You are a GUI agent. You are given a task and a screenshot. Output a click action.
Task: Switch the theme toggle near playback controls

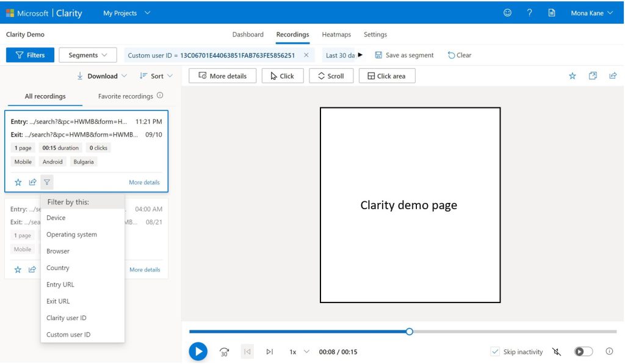(x=583, y=351)
